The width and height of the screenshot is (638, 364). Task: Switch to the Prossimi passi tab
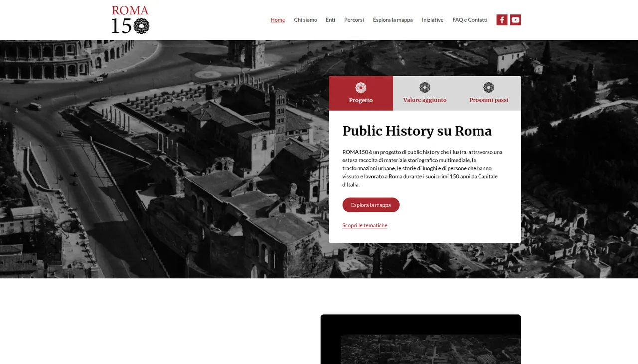pyautogui.click(x=489, y=93)
